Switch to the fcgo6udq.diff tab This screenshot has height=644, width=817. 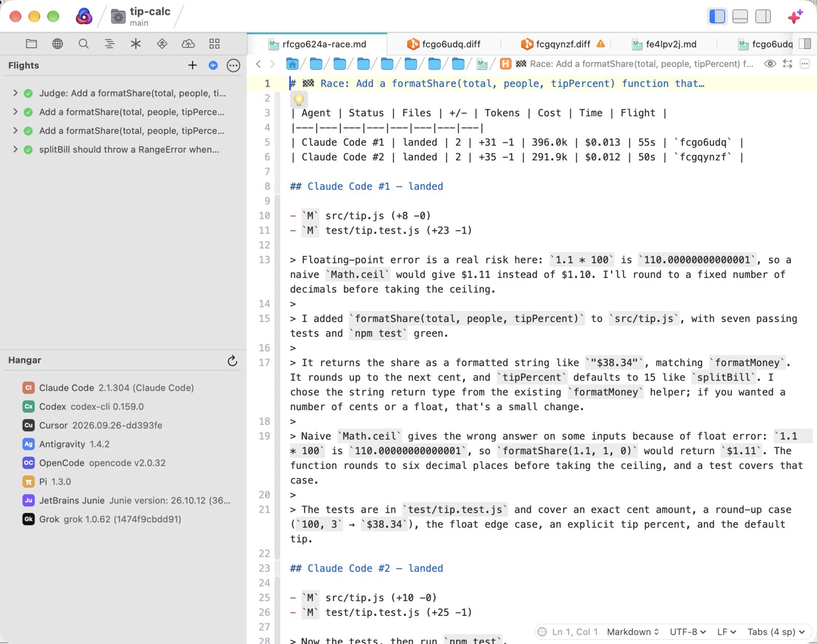tap(444, 44)
